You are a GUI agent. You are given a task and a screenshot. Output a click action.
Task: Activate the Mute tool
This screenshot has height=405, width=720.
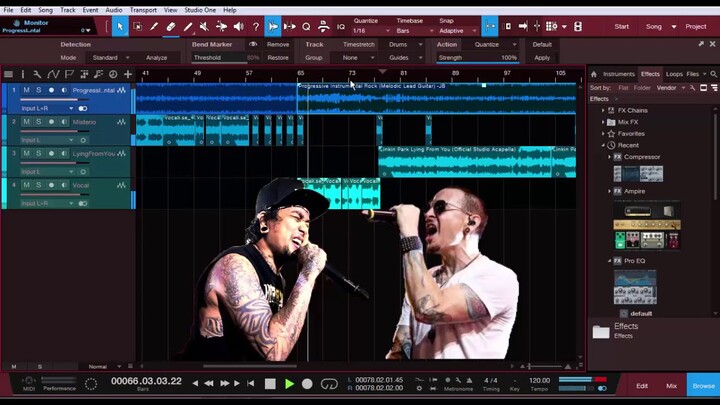pos(205,27)
